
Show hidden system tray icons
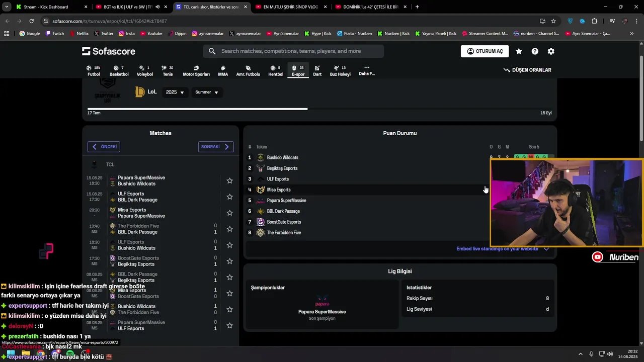[x=580, y=354]
